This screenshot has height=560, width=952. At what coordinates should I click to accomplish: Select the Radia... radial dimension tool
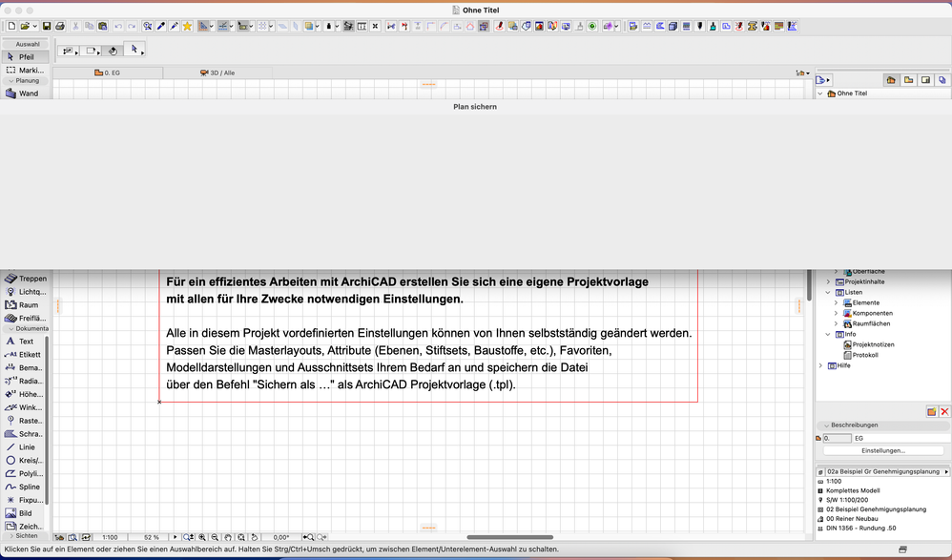tap(23, 381)
